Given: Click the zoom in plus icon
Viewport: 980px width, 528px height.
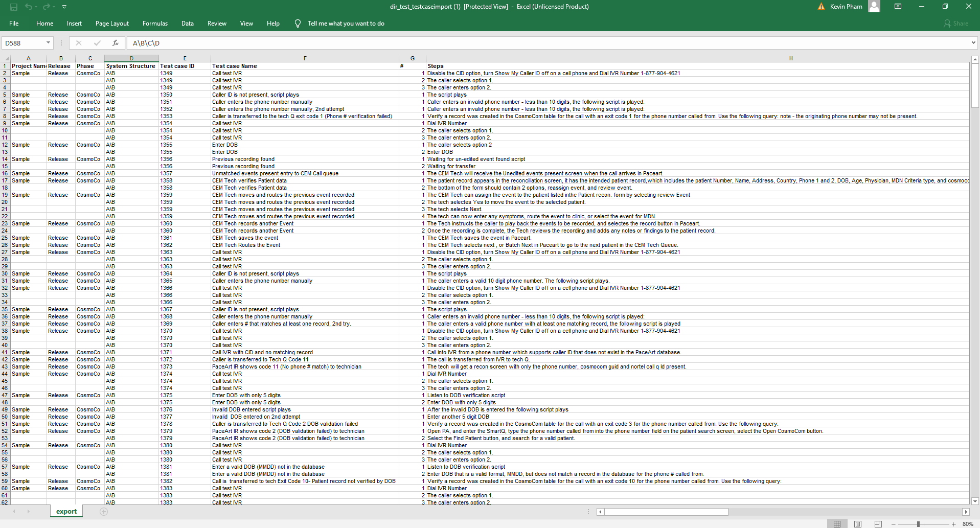Looking at the screenshot, I should pyautogui.click(x=953, y=524).
